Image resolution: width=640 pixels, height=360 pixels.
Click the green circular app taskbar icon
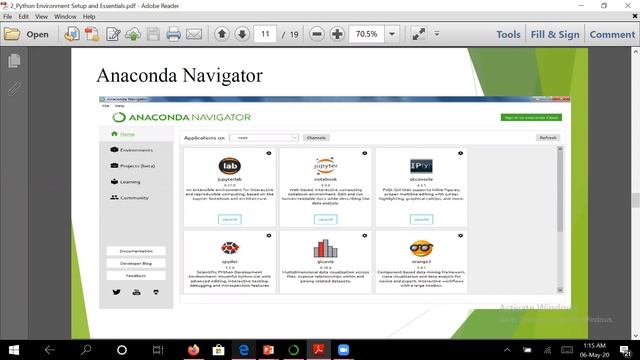tap(293, 350)
